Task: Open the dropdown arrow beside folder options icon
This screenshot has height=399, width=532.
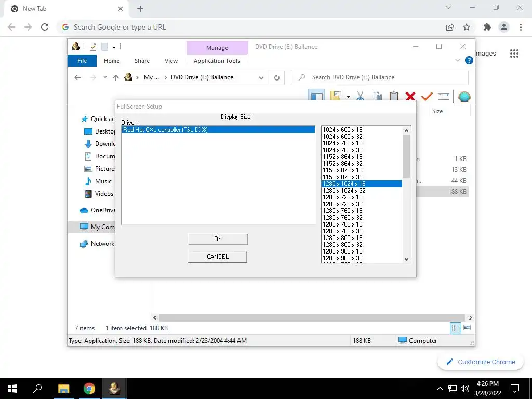Action: [x=348, y=96]
